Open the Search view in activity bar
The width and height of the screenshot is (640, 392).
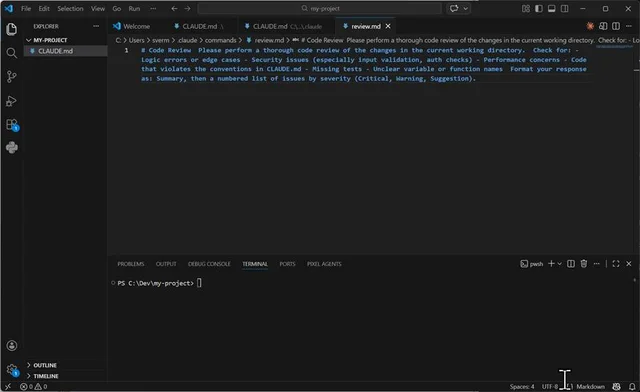[11, 53]
